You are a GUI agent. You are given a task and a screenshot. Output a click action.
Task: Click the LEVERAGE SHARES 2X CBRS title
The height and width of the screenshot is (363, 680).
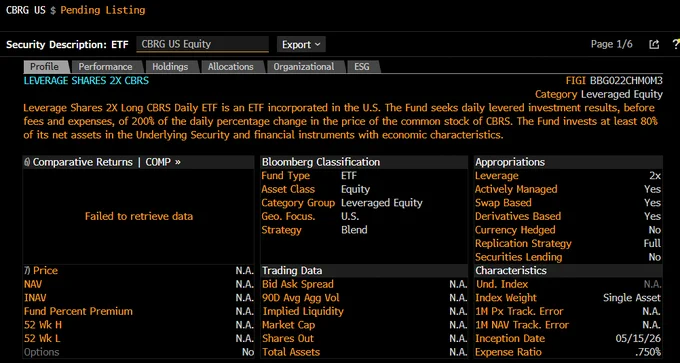pyautogui.click(x=86, y=81)
